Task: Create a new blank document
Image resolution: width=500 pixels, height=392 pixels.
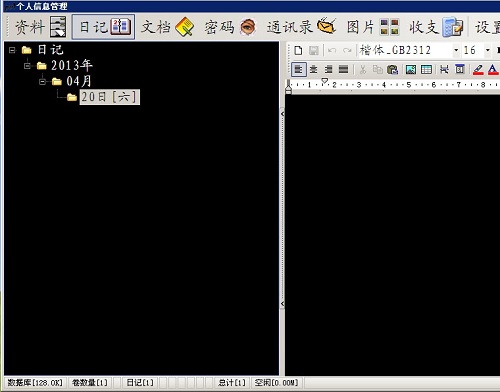Action: click(x=298, y=51)
